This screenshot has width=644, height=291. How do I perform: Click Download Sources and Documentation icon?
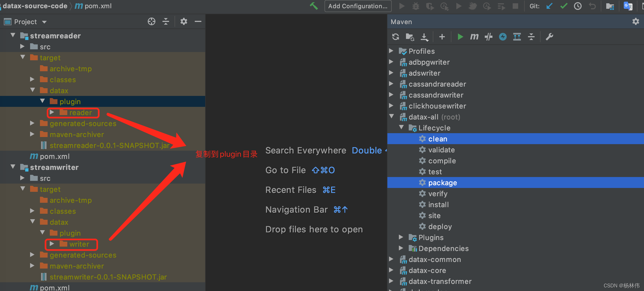[x=425, y=37]
